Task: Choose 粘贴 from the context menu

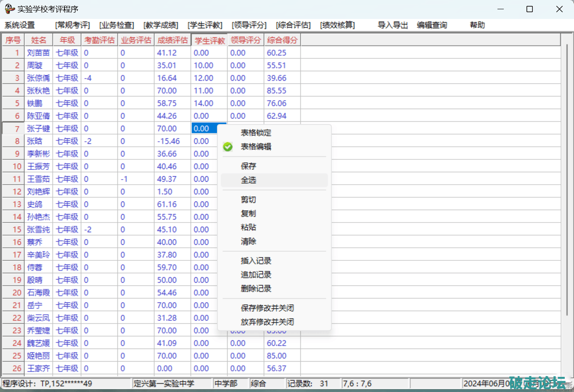Action: click(x=248, y=228)
